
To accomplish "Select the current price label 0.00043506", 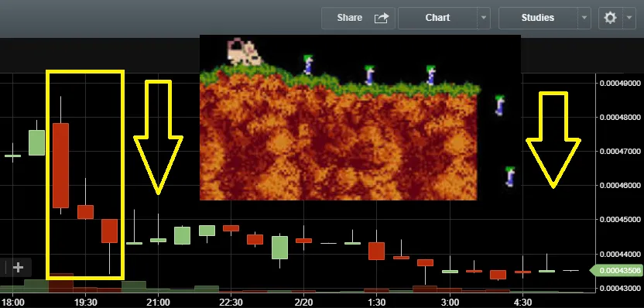I will tap(616, 271).
